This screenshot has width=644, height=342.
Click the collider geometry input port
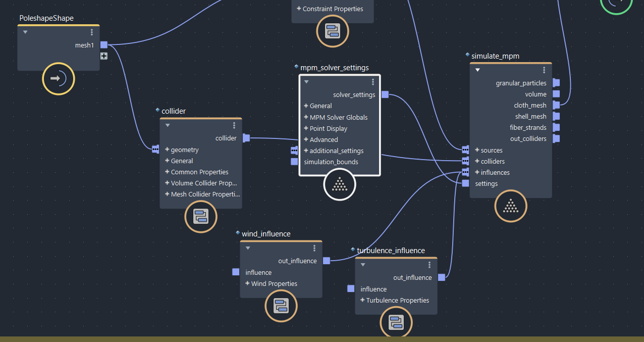(x=155, y=149)
